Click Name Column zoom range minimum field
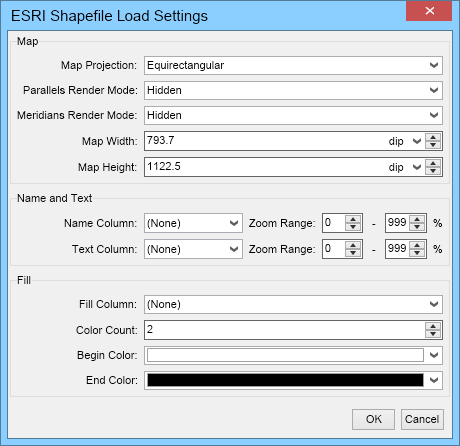 tap(334, 223)
